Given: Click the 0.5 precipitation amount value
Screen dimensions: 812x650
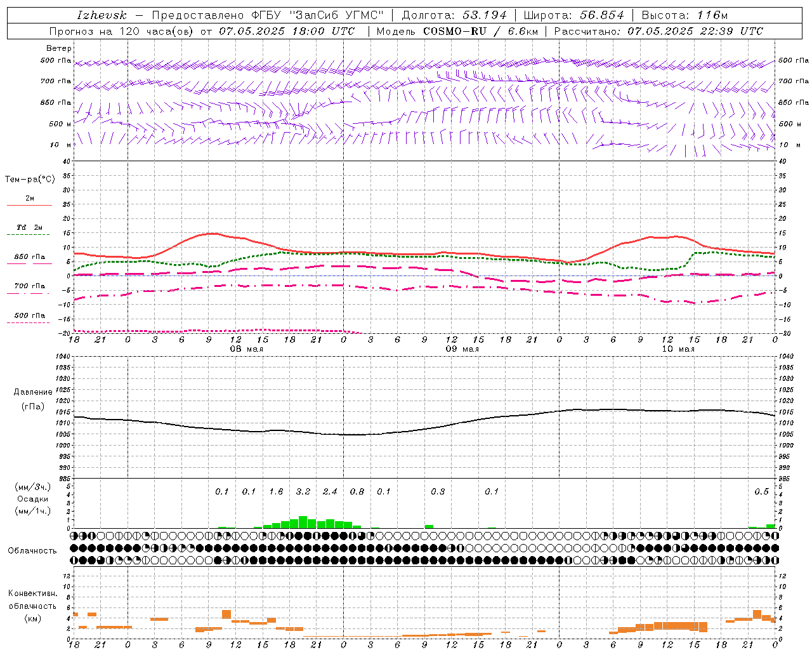Looking at the screenshot, I should (761, 491).
